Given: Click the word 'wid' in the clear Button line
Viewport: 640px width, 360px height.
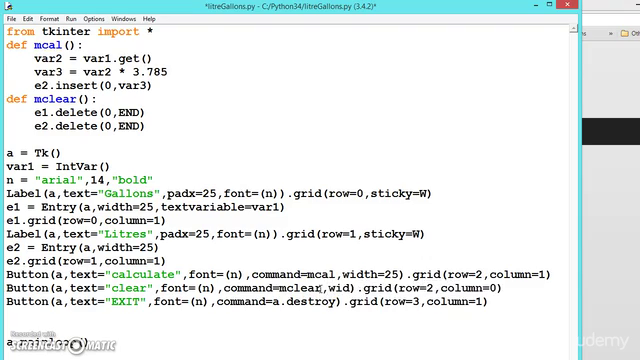Looking at the screenshot, I should [x=338, y=288].
